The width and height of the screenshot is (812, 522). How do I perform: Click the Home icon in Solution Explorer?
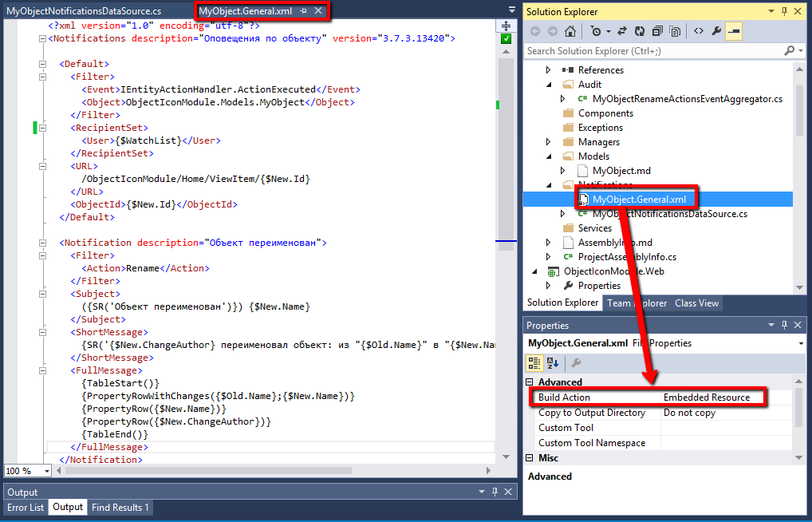click(x=570, y=31)
